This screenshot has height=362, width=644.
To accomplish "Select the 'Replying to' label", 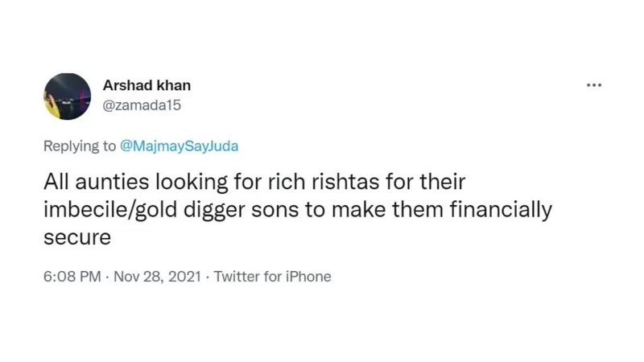I will (80, 146).
